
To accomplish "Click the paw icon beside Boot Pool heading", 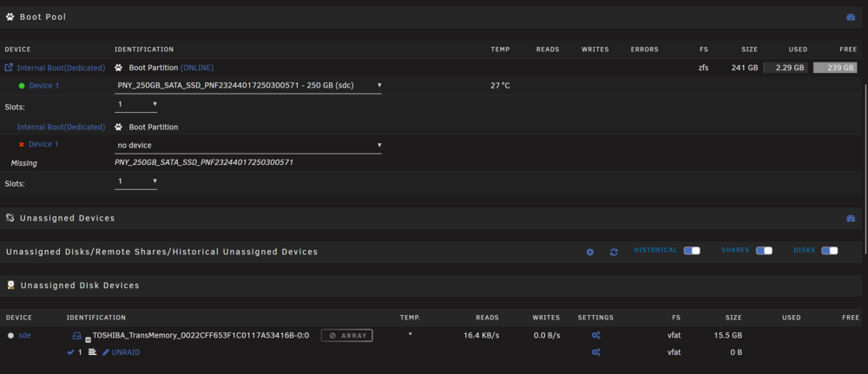I will click(10, 17).
